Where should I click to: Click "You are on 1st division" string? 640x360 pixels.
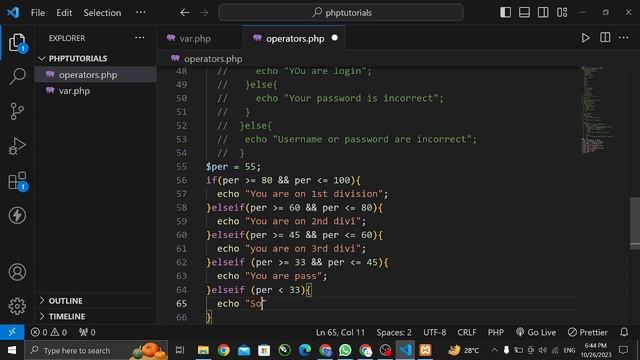coord(314,194)
